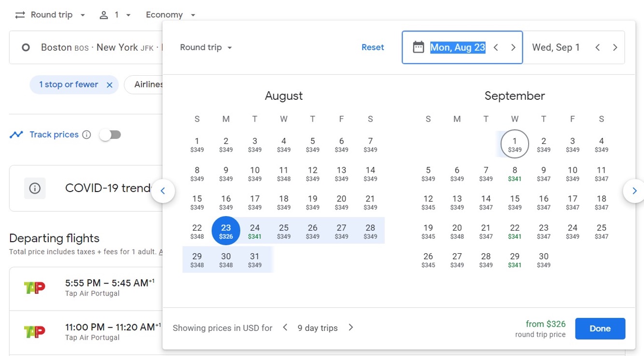Show next months in calendar
The image size is (644, 356).
click(x=634, y=191)
